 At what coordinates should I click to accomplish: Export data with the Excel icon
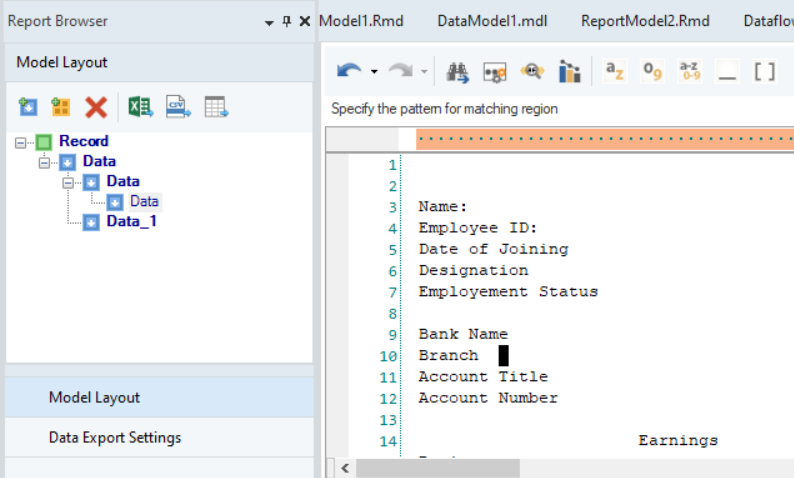[141, 107]
